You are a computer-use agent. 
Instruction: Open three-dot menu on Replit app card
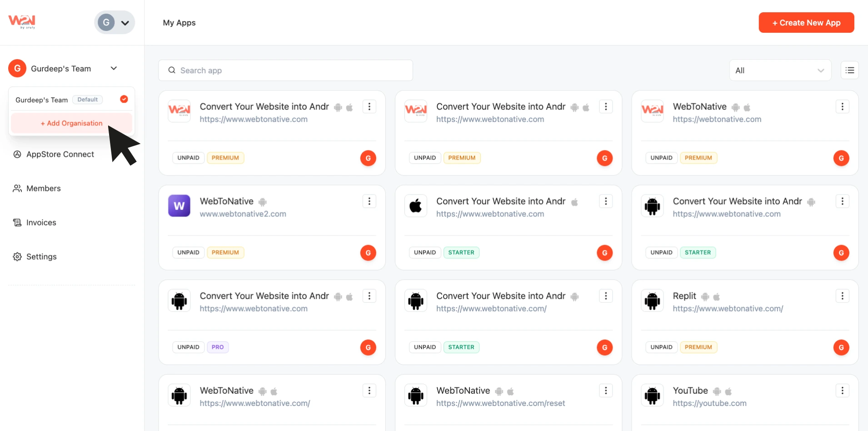(x=842, y=296)
